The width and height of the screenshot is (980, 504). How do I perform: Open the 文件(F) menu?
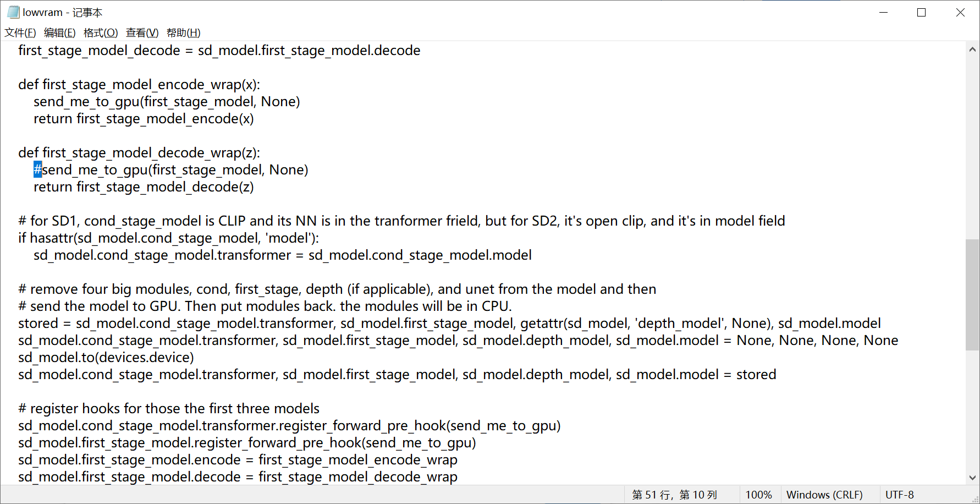(20, 33)
